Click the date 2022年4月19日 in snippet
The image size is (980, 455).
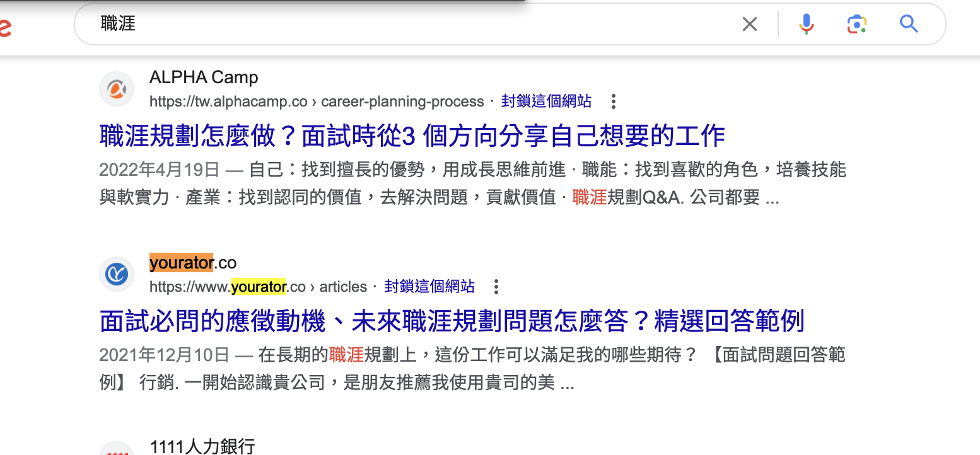tap(160, 170)
